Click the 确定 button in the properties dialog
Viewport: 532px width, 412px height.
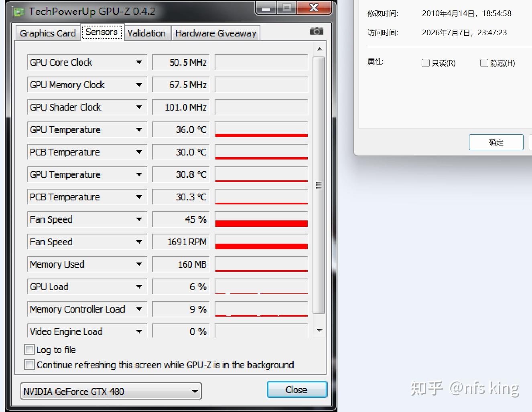tap(496, 142)
